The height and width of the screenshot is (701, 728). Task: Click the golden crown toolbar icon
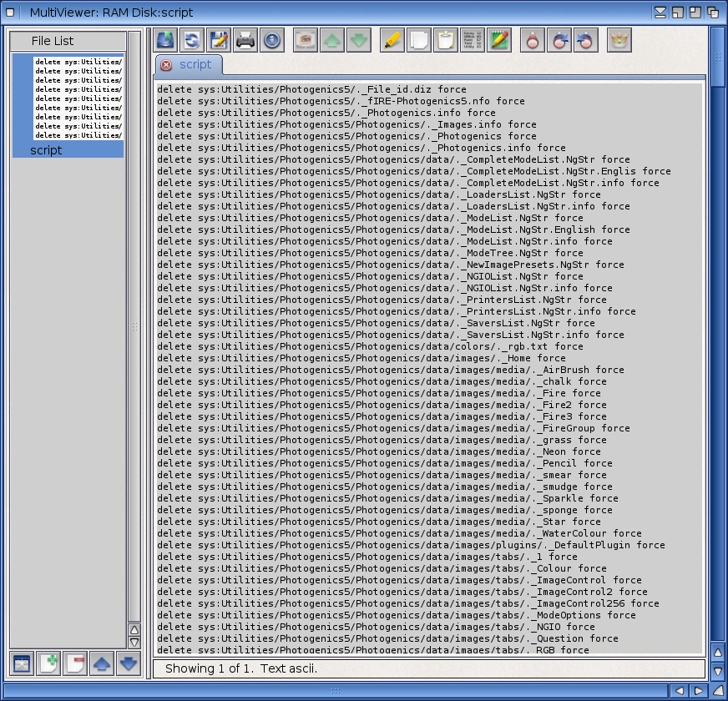click(x=619, y=40)
